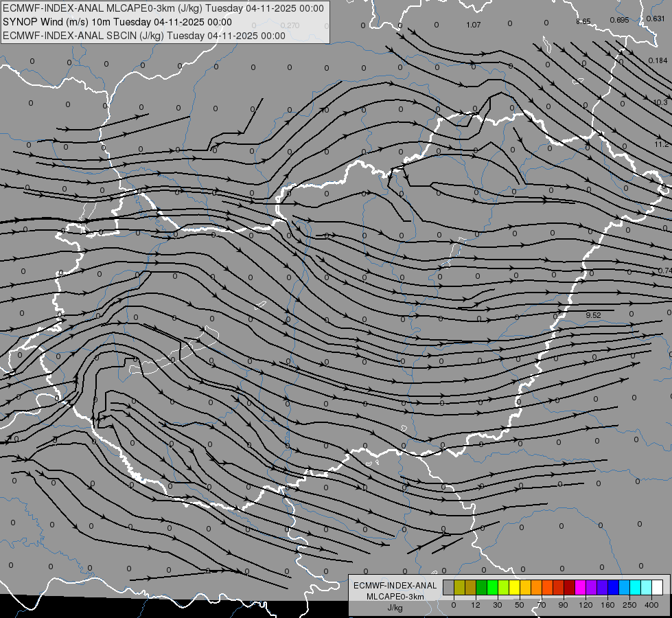Click the 0.184 value on the map

click(658, 60)
